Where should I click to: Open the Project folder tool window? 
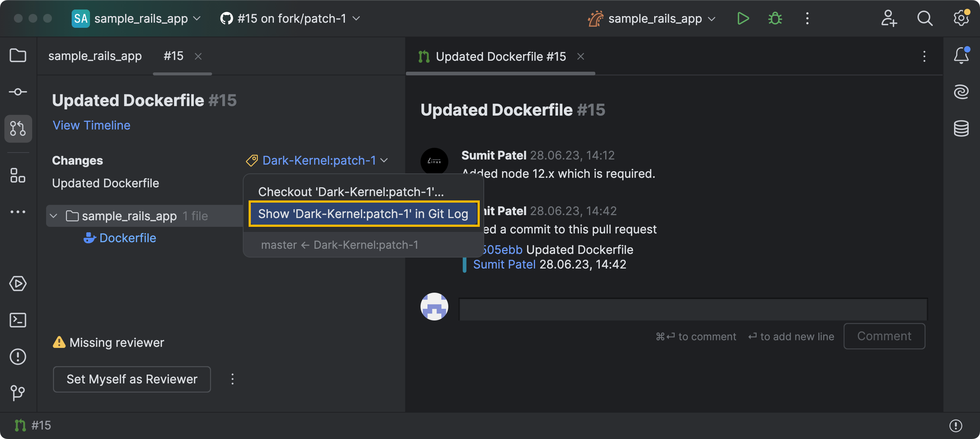[x=18, y=56]
